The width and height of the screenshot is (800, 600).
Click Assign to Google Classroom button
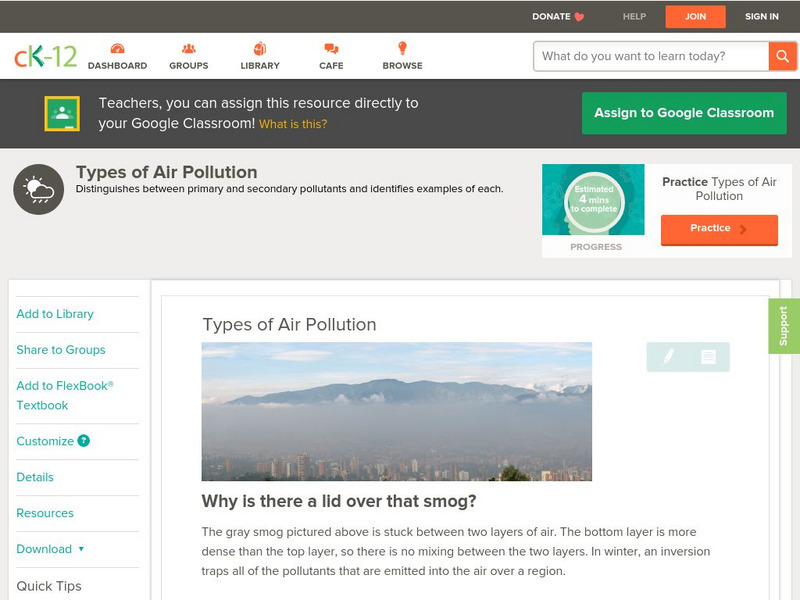684,113
